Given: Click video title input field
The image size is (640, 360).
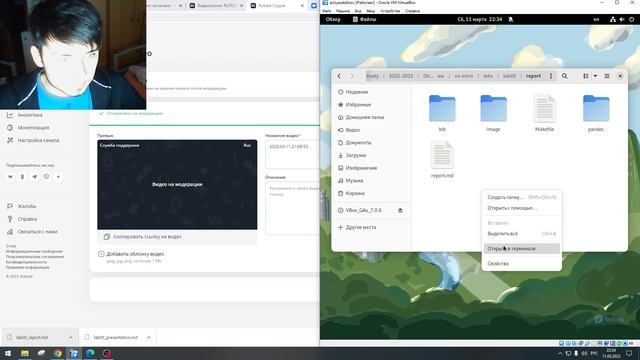Looking at the screenshot, I should pyautogui.click(x=292, y=154).
